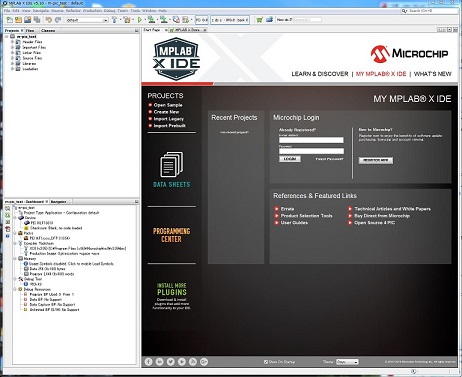Collapse the Device node in Dashboard
The image size is (462, 377).
coord(15,218)
